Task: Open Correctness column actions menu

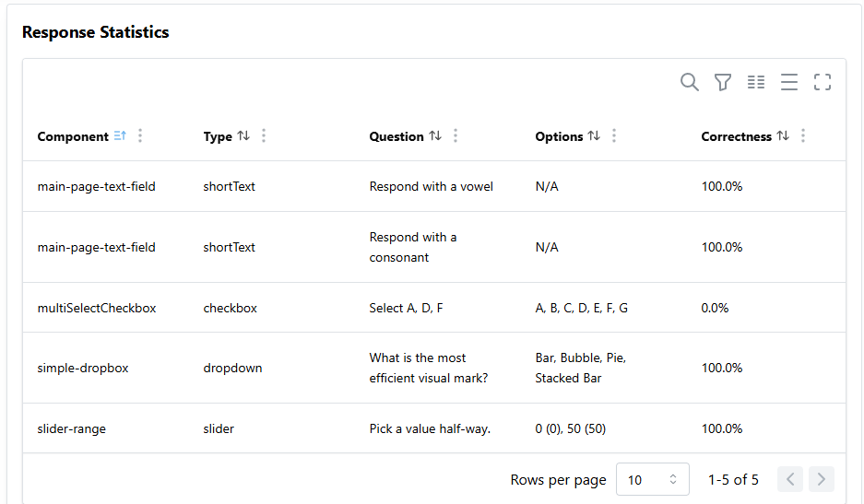Action: 803,135
